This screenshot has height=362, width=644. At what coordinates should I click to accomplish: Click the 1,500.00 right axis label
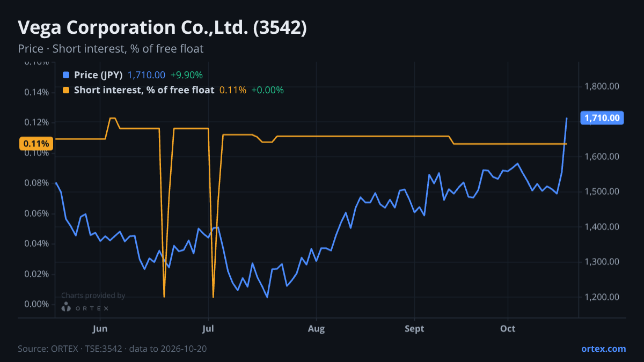(603, 191)
